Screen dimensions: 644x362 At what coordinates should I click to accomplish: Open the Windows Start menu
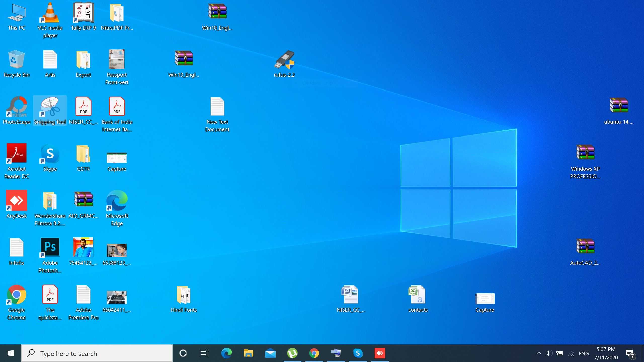tap(11, 353)
